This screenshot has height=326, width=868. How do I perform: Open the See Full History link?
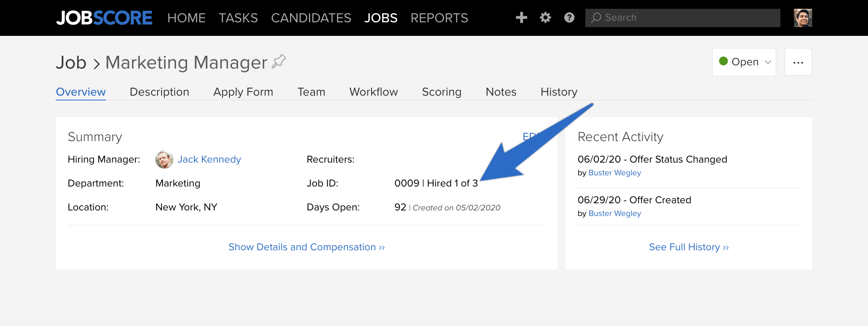click(689, 247)
